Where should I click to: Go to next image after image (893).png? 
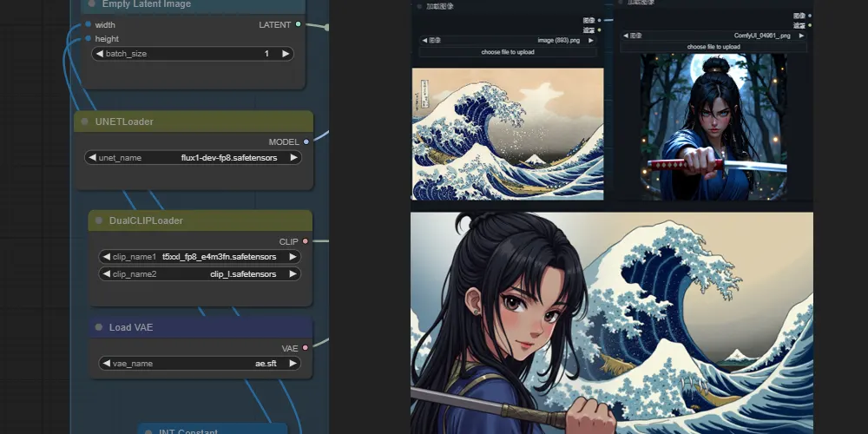click(x=590, y=41)
